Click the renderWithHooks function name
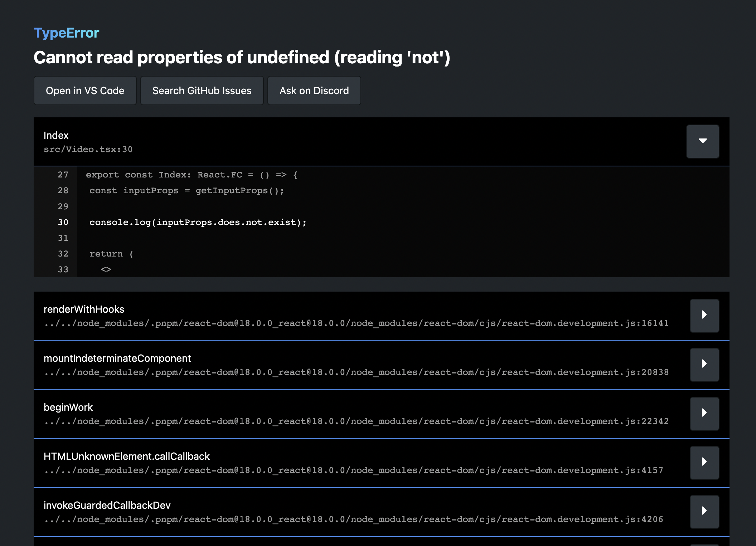Screen dimensions: 756x546 84,309
